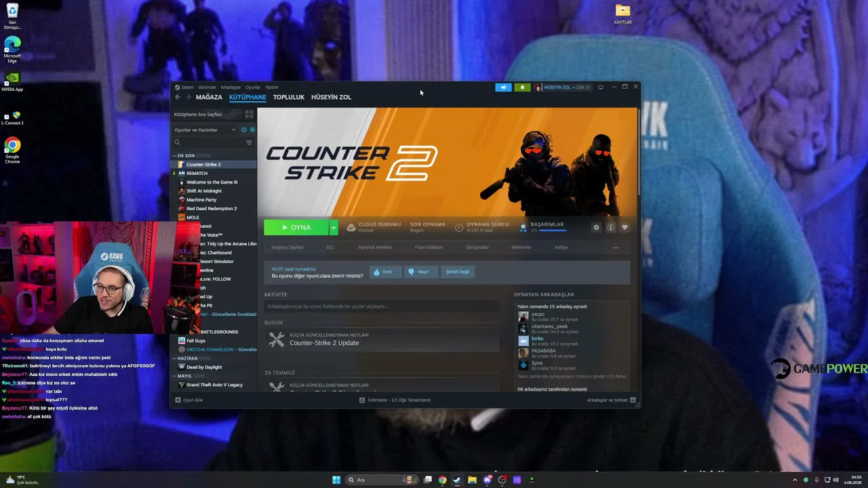Open the green notifications bell
This screenshot has height=488, width=868.
[522, 87]
